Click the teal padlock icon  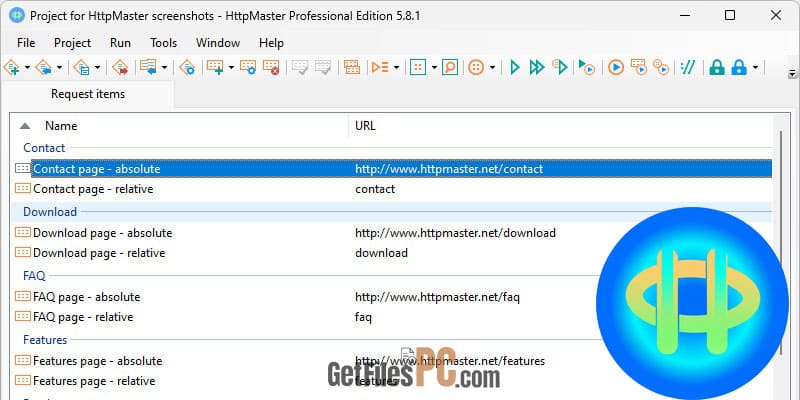[717, 67]
